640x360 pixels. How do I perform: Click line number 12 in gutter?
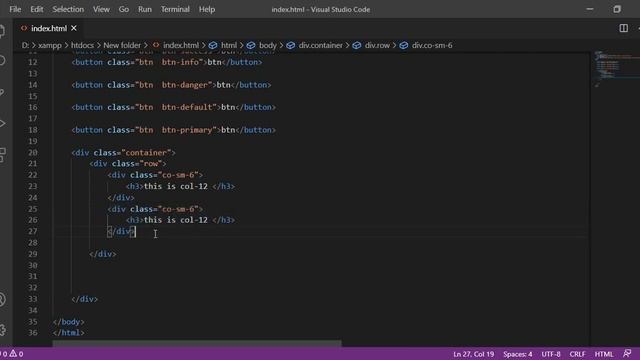[33, 62]
